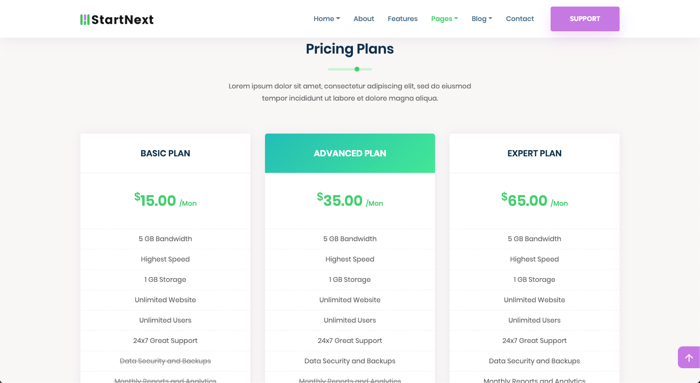Click Data Security and Backups in Expert Plan
Image resolution: width=700 pixels, height=383 pixels.
click(534, 361)
